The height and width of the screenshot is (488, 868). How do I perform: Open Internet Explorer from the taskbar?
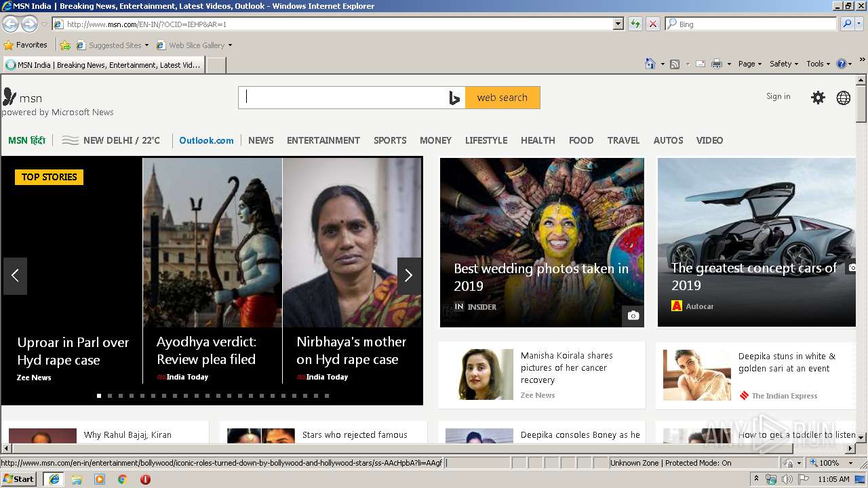click(54, 479)
